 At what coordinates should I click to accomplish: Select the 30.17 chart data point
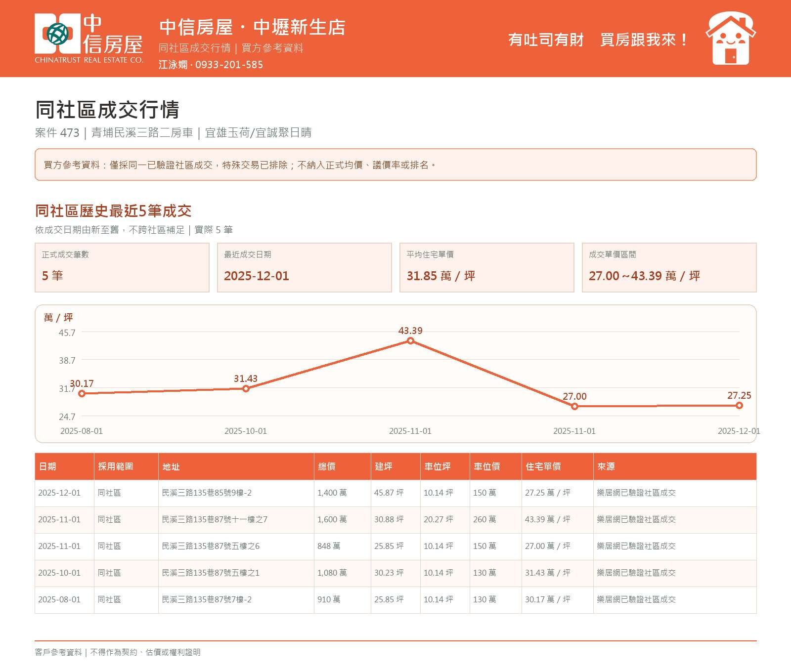pos(82,393)
